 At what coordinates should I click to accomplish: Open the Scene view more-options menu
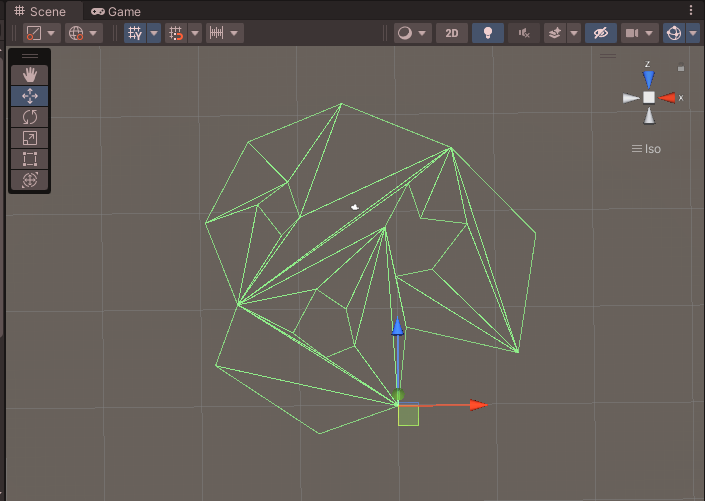(691, 10)
